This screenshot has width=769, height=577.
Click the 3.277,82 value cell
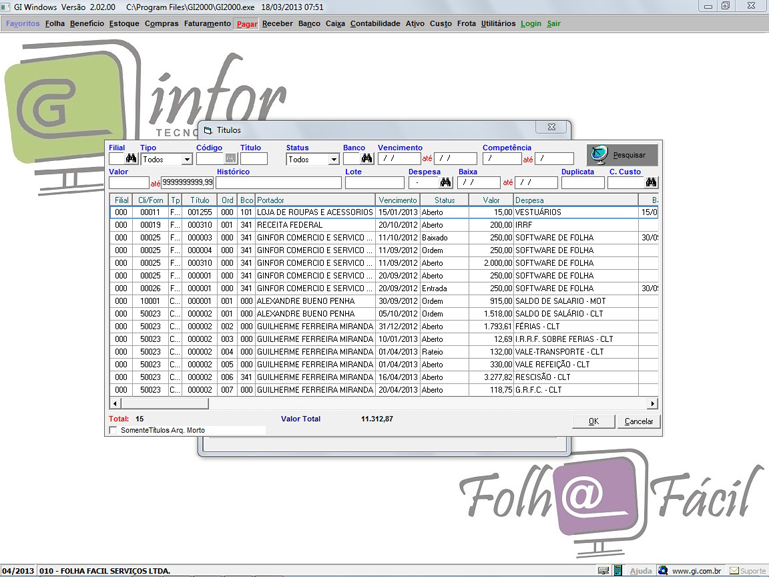(491, 377)
